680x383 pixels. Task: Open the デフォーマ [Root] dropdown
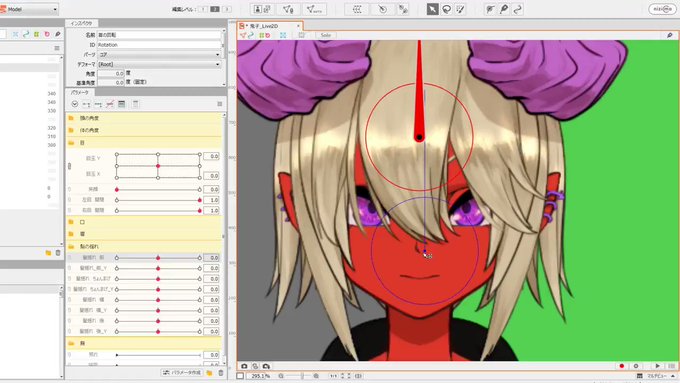(x=159, y=64)
